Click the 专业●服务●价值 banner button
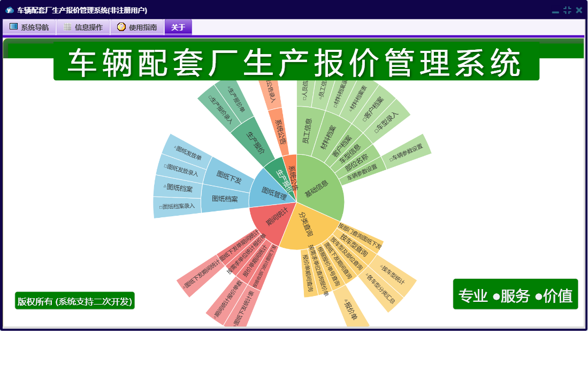 [515, 294]
